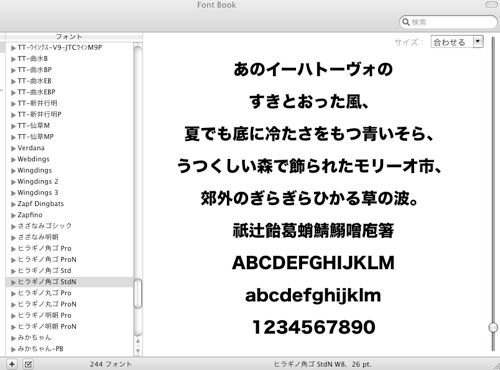The width and height of the screenshot is (500, 370).
Task: Expand the ヒラギノ明朝 ProN disclosure triangle
Action: 13,327
